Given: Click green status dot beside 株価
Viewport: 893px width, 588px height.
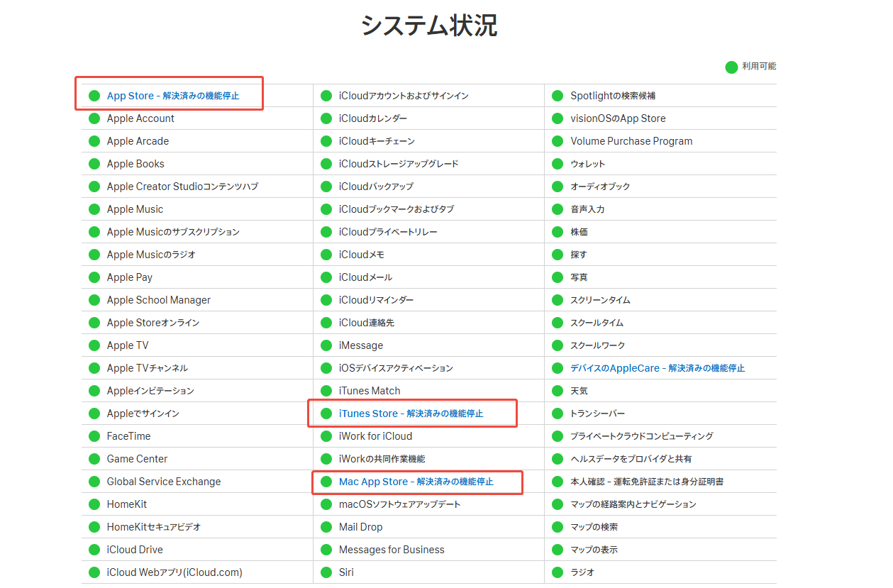Looking at the screenshot, I should point(558,232).
